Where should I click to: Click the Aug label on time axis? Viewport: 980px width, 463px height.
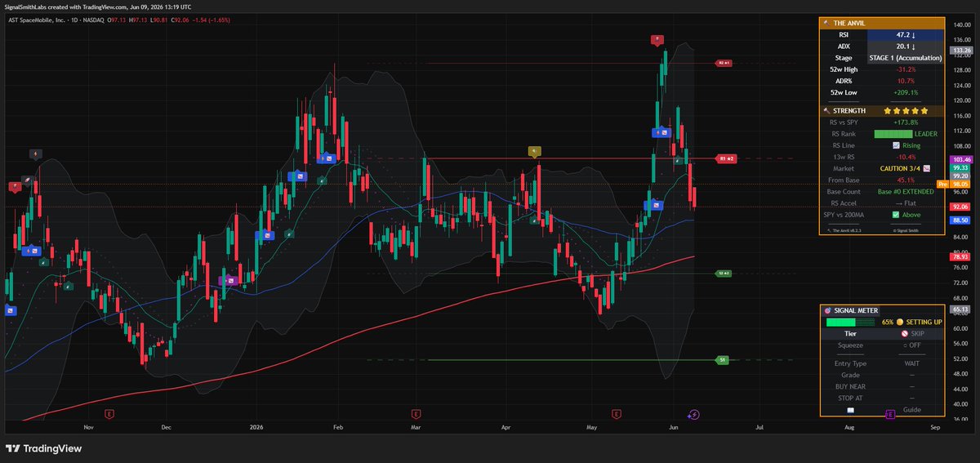point(850,426)
